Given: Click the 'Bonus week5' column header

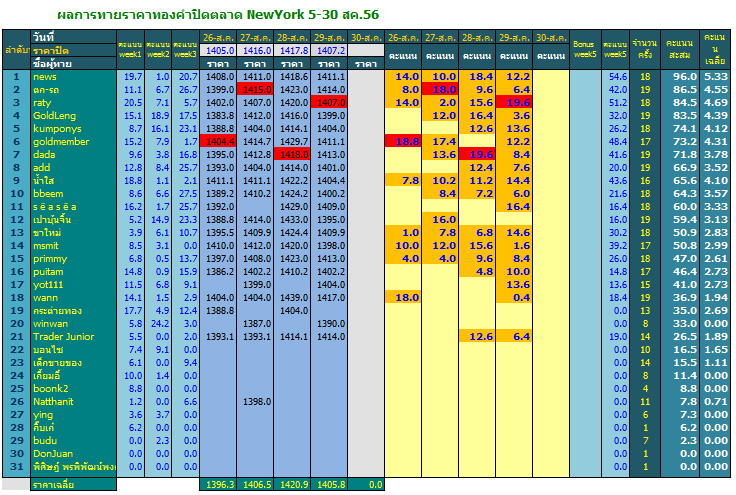Looking at the screenshot, I should point(585,49).
